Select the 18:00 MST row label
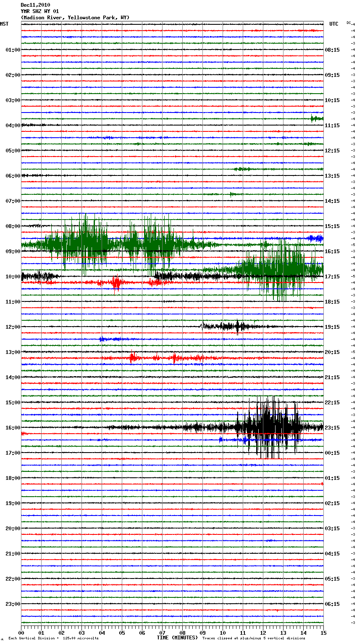The width and height of the screenshot is (357, 644). [x=13, y=478]
